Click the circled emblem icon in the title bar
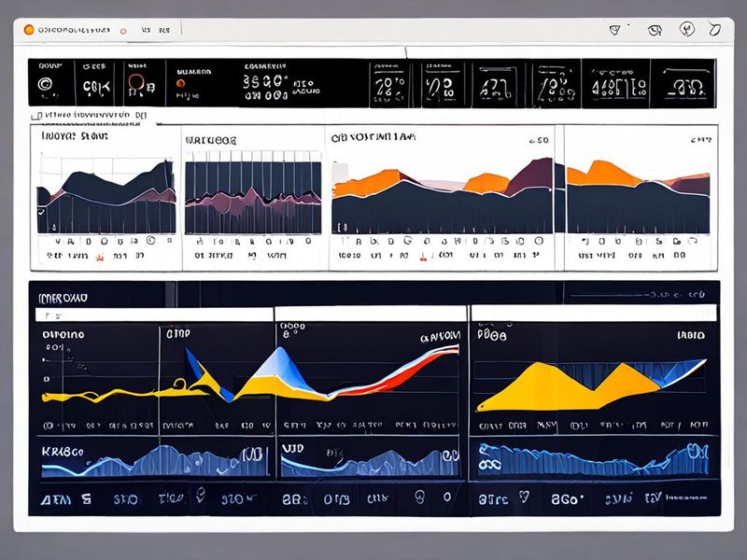Screen dimensions: 747x560 click(x=686, y=29)
